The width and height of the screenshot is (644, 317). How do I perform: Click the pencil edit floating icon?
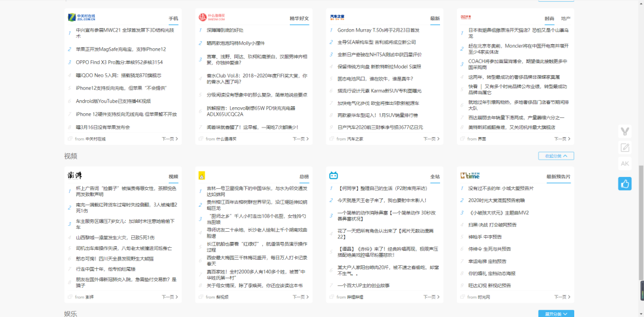(x=625, y=147)
